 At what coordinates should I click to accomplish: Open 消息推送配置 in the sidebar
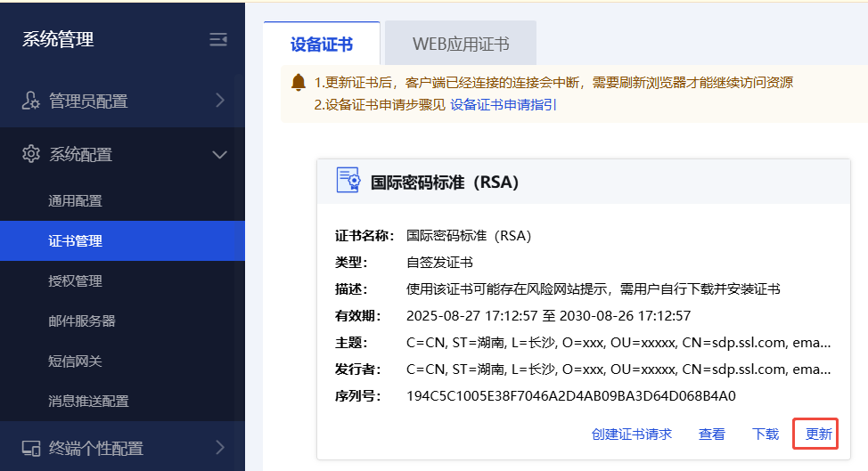pyautogui.click(x=88, y=402)
